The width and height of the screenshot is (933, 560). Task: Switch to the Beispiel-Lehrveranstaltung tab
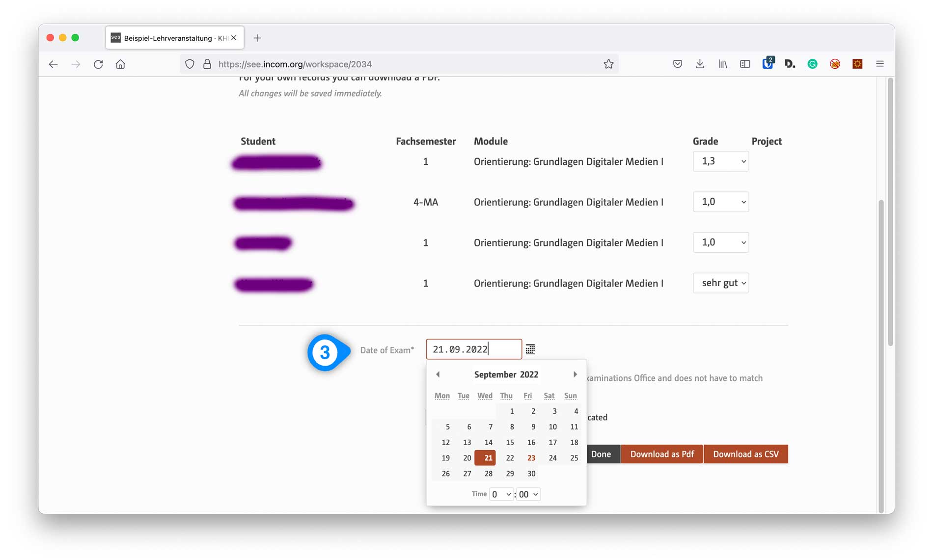pyautogui.click(x=169, y=38)
